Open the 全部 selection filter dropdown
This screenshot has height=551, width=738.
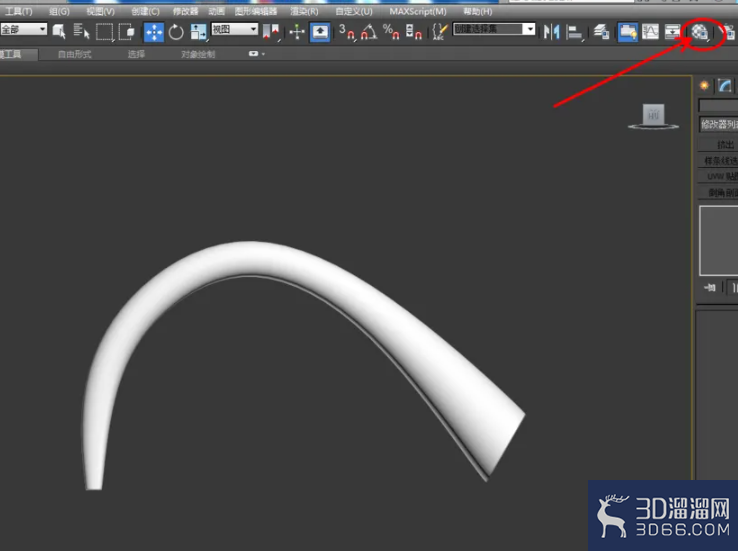24,29
